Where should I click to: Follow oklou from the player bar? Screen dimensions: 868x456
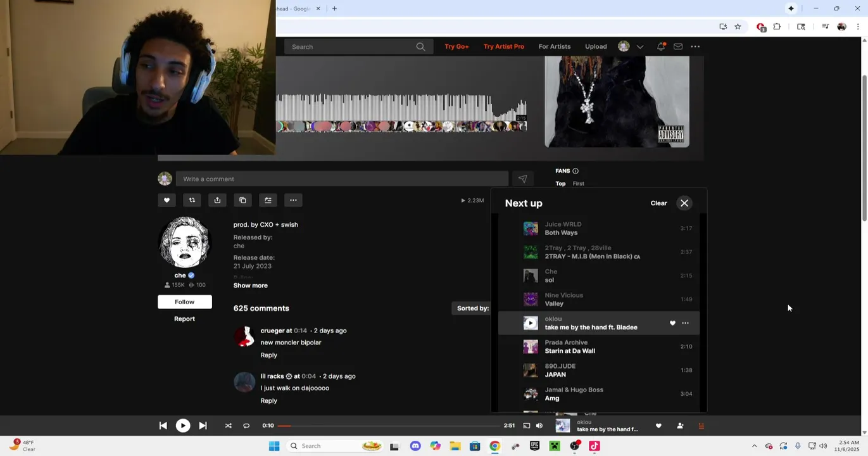680,426
